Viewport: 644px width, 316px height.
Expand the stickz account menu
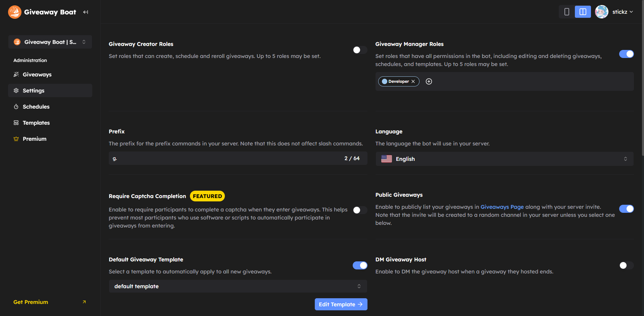[x=623, y=12]
